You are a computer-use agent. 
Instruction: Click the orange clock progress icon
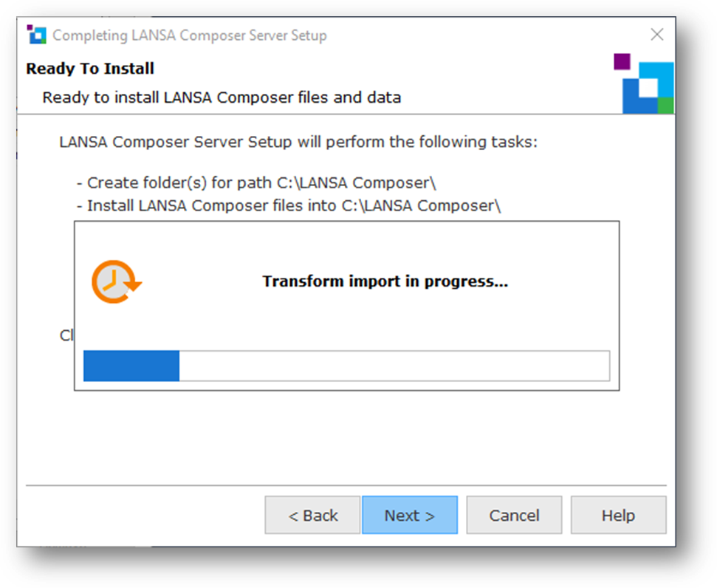point(115,281)
